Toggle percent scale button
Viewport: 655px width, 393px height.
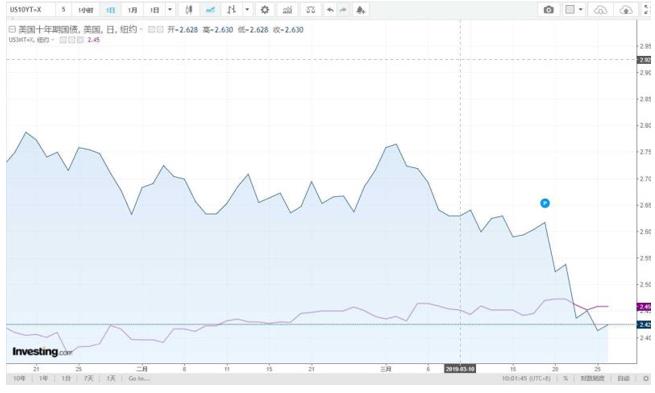pyautogui.click(x=566, y=378)
